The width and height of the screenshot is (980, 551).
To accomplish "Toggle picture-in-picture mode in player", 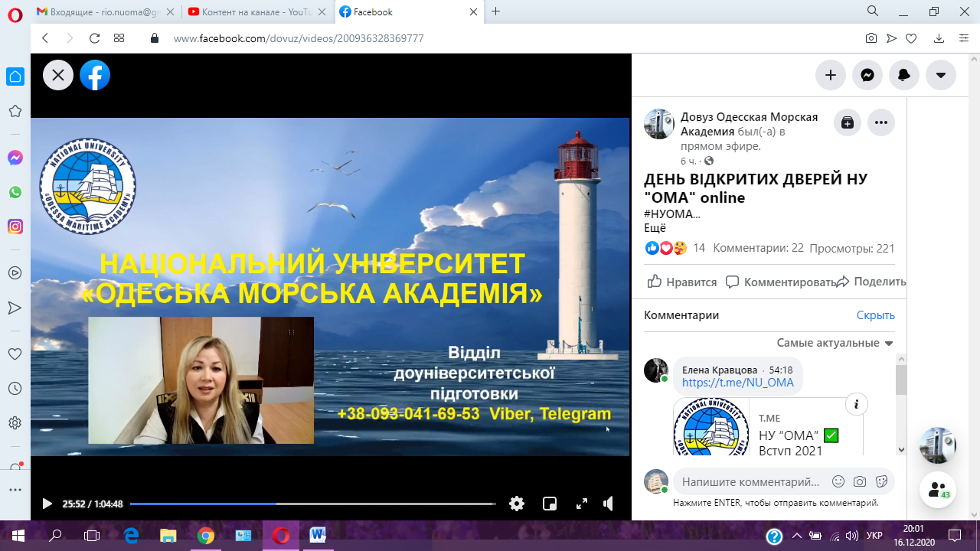I will pos(550,504).
